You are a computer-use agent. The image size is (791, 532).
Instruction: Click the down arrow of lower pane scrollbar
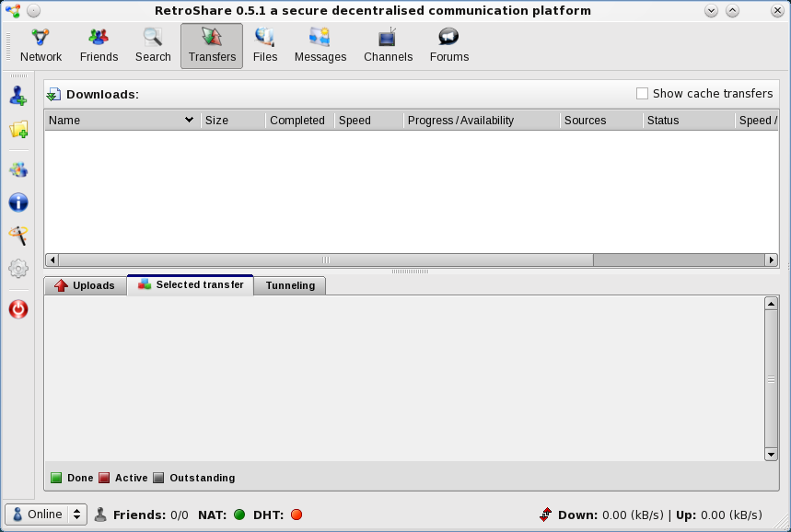click(x=771, y=455)
